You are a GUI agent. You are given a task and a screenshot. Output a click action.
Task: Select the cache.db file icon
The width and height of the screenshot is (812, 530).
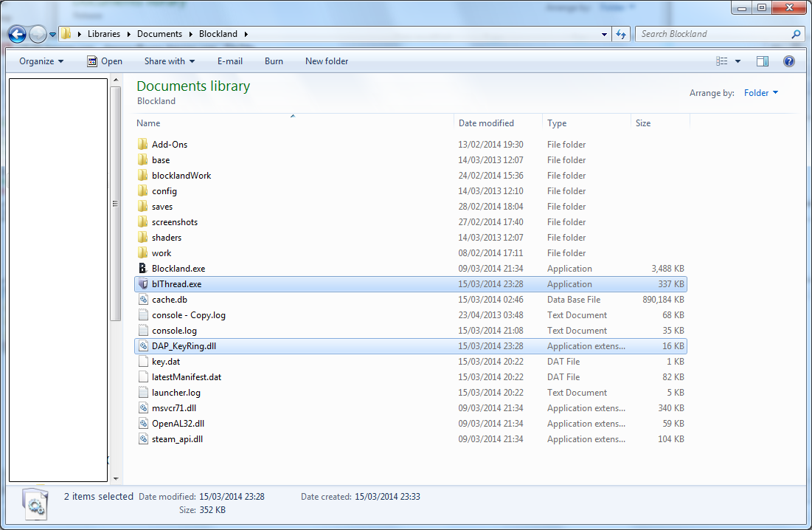coord(143,300)
